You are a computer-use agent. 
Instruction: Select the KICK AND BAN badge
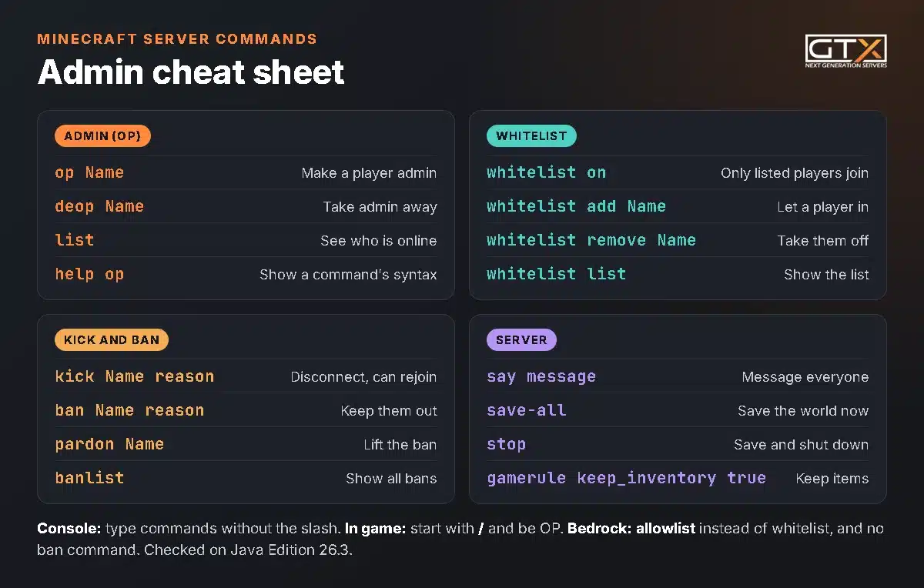[x=112, y=339]
